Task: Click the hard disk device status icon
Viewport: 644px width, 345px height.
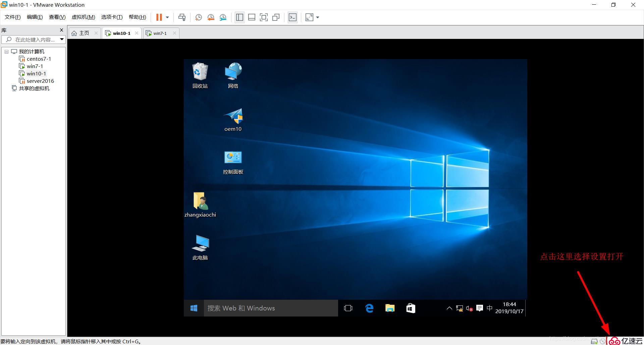Action: [x=594, y=341]
